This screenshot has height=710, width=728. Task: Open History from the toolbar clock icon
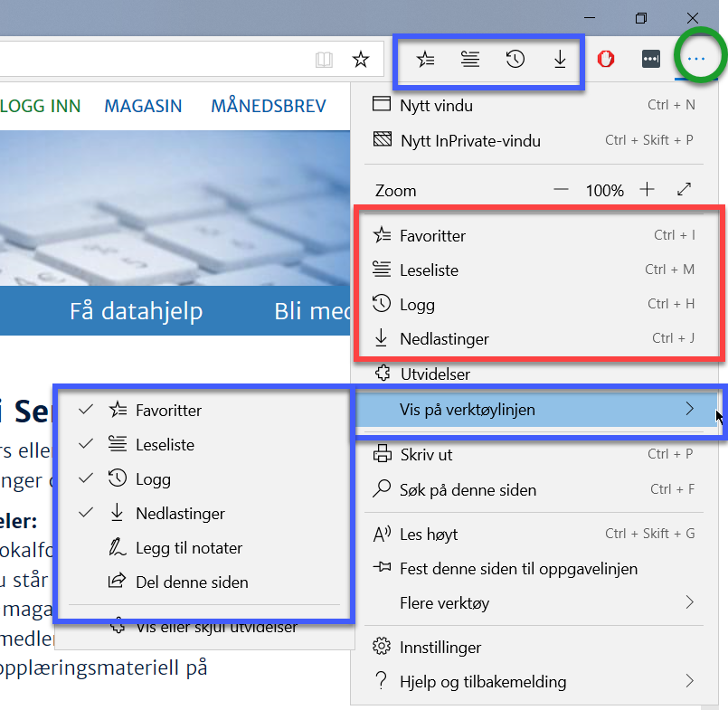point(515,60)
